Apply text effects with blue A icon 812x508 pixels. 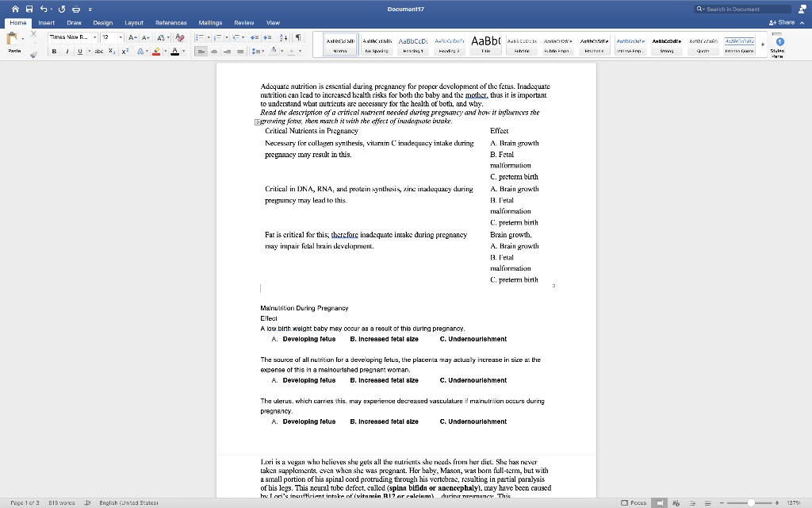coord(140,52)
